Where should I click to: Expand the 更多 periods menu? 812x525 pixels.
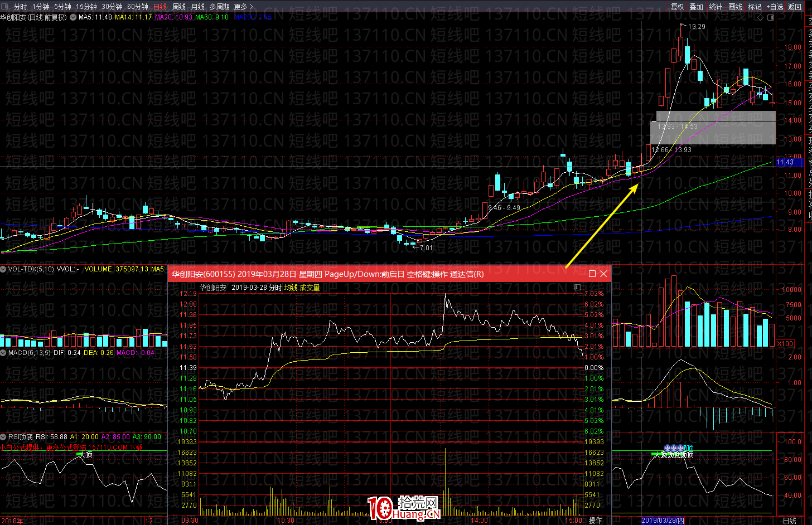[x=243, y=7]
